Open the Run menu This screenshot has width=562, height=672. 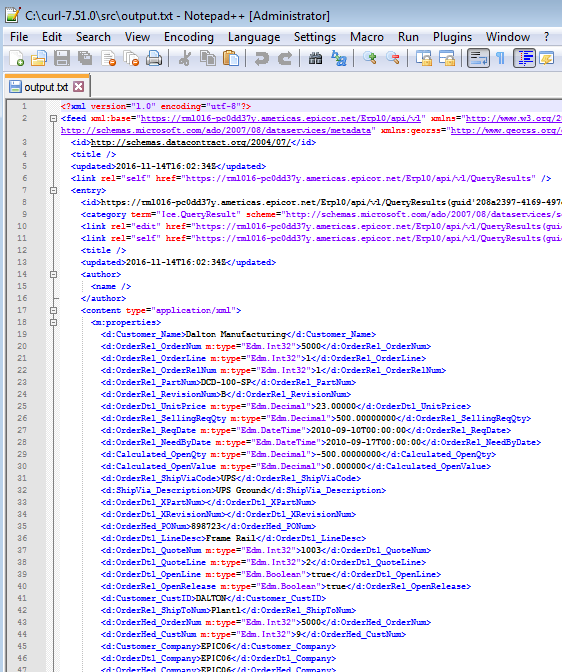[x=408, y=37]
